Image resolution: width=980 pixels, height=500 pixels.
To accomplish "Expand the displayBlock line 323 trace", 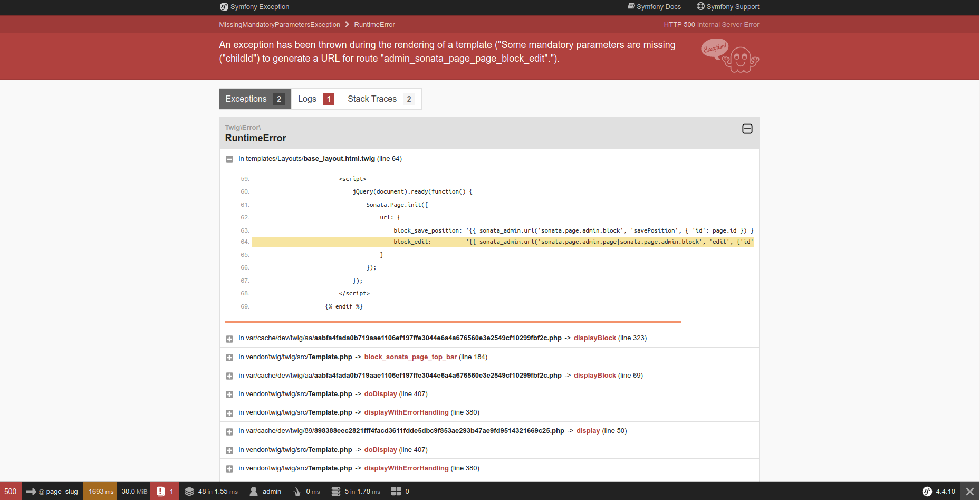I will (229, 339).
